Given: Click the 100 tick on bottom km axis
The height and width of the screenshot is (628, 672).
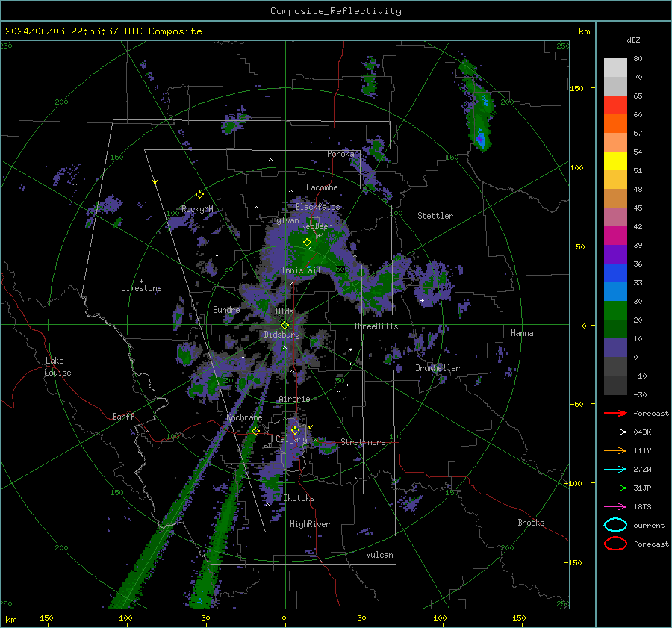Looking at the screenshot, I should (x=440, y=618).
